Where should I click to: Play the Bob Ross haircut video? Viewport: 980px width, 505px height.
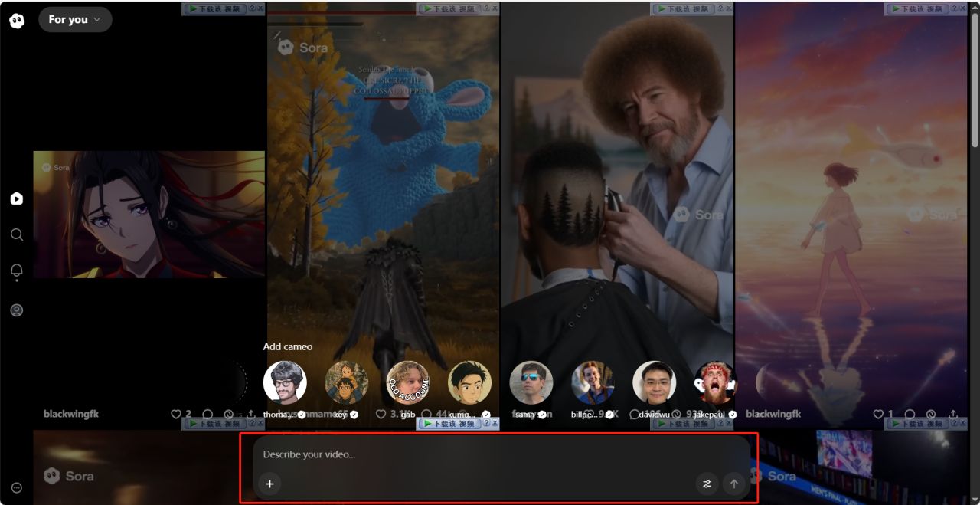[x=617, y=215]
